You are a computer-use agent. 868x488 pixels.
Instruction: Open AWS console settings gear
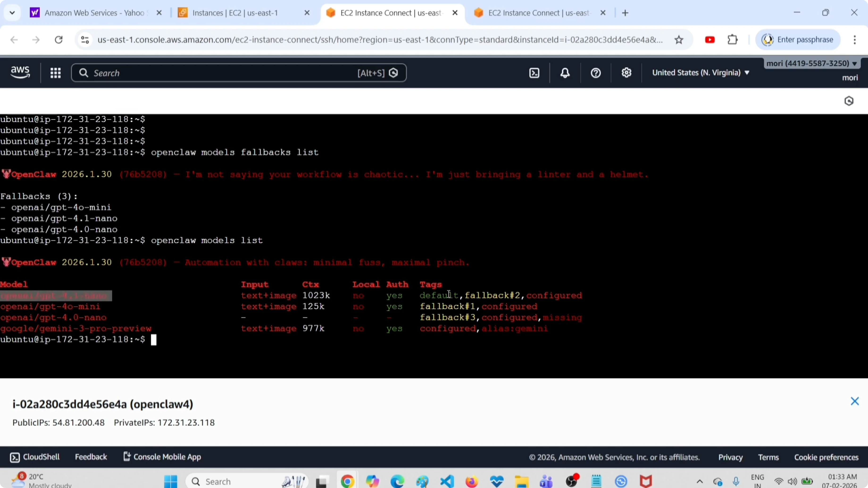[x=626, y=73]
